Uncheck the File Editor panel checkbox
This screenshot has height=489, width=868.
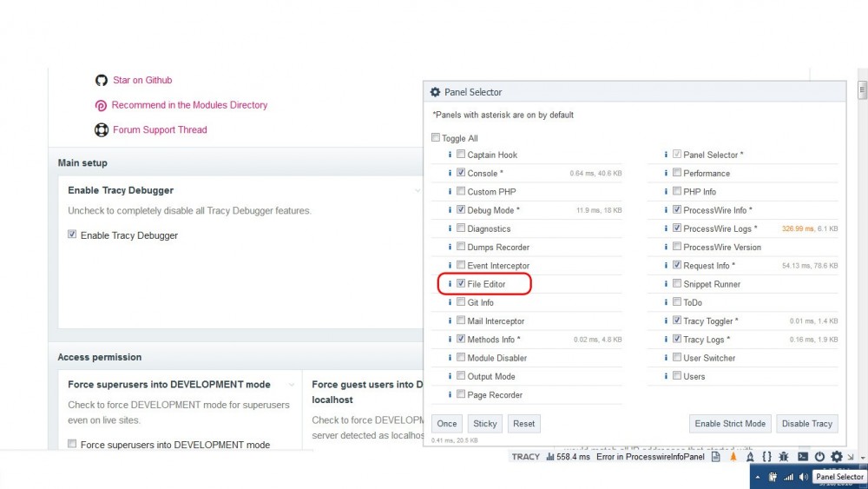tap(461, 284)
